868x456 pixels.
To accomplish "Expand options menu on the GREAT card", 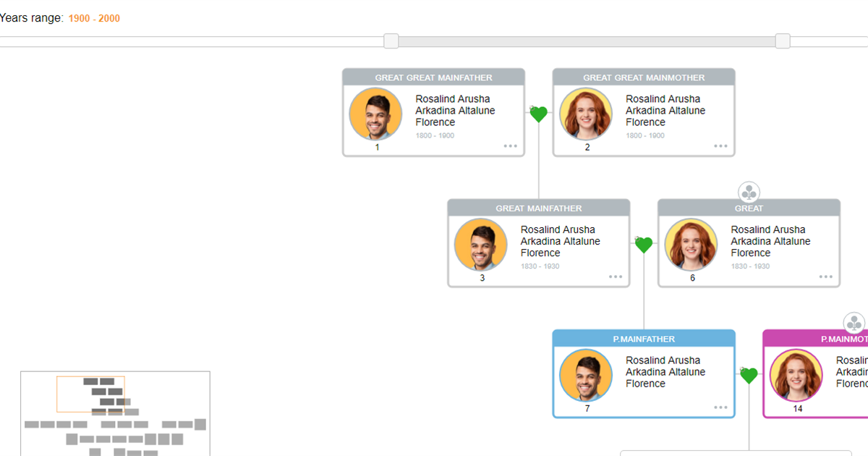I will point(826,276).
